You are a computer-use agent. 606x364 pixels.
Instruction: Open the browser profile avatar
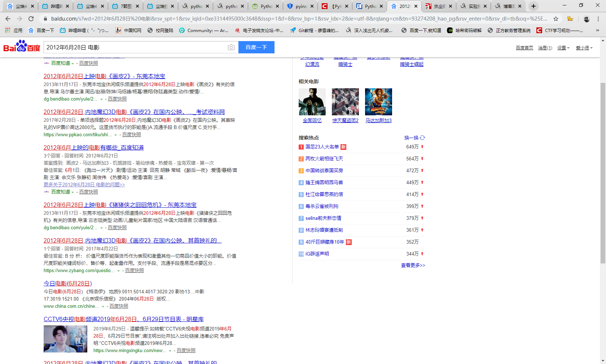pyautogui.click(x=587, y=19)
